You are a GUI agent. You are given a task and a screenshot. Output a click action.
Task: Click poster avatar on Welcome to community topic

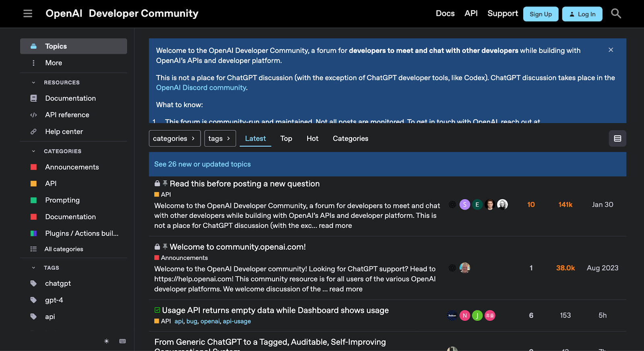(464, 268)
